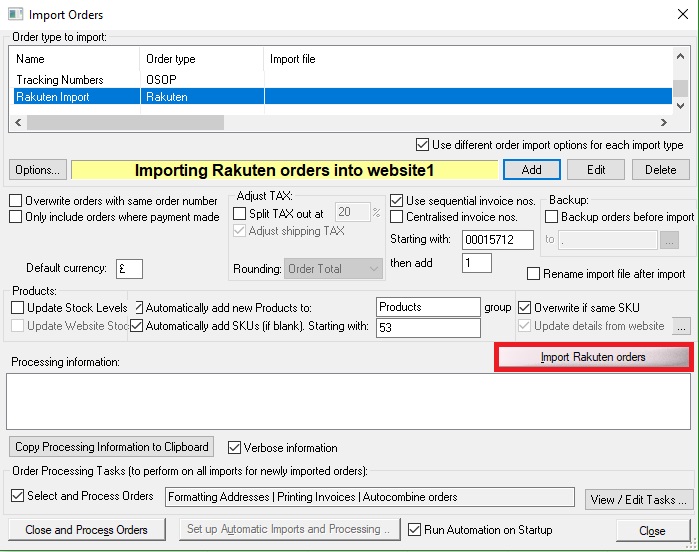Open the Rounding Order Total dropdown
The image size is (699, 552).
(333, 269)
